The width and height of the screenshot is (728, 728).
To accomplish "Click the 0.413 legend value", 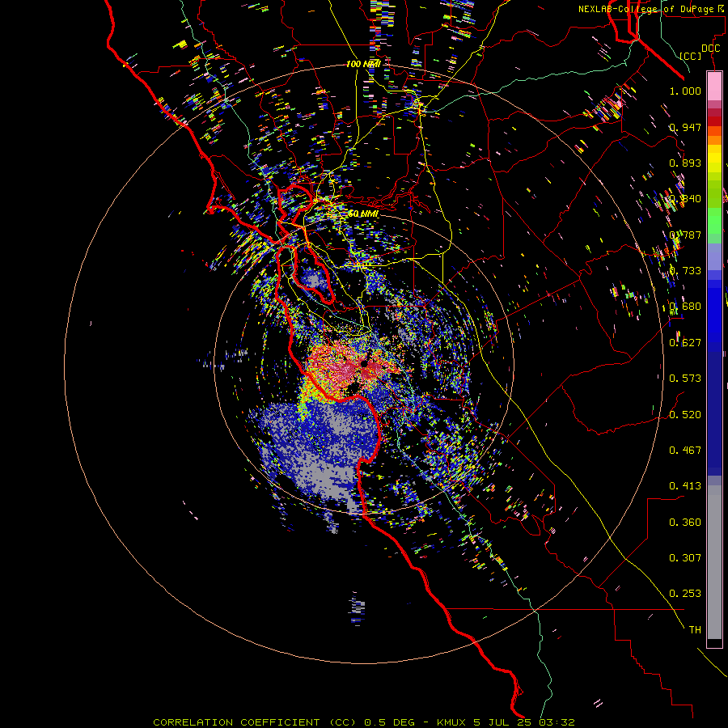I will pos(685,486).
